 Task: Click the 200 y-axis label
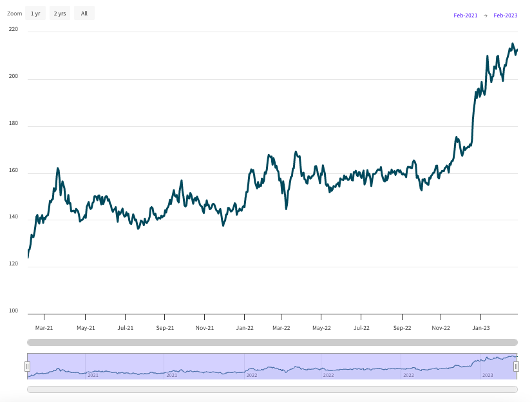tap(13, 77)
